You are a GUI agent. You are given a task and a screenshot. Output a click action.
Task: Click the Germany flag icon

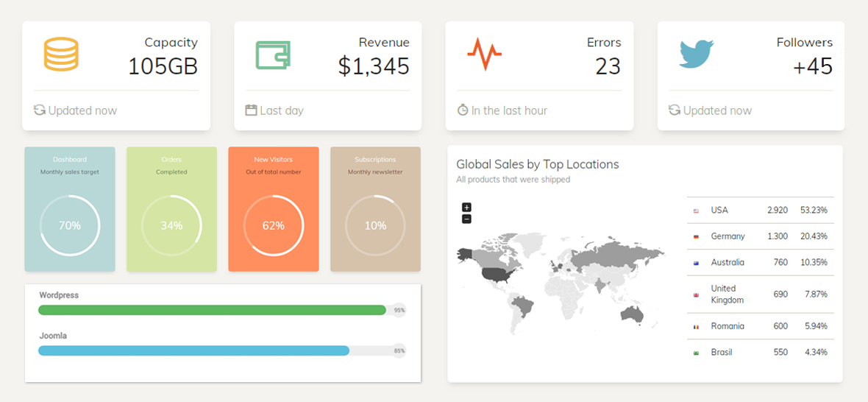coord(696,236)
